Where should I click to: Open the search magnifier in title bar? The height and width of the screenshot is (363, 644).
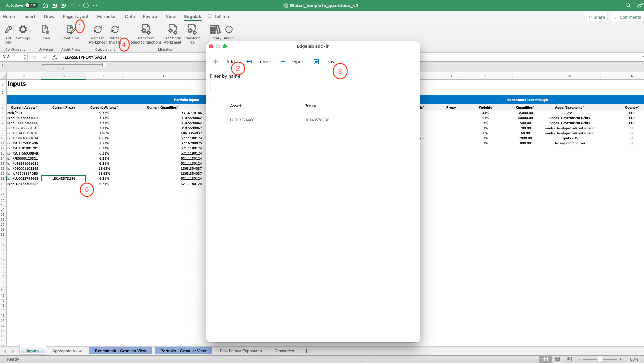[x=628, y=5]
